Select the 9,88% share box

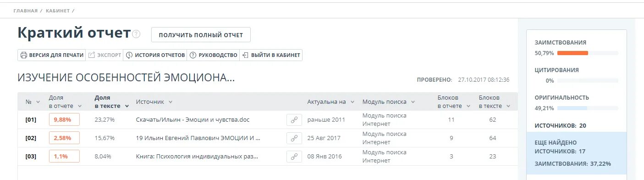(x=64, y=119)
